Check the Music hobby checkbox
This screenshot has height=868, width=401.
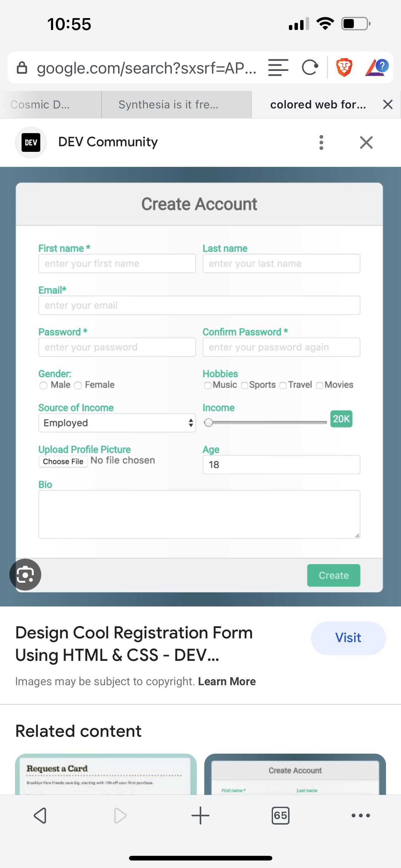tap(208, 386)
